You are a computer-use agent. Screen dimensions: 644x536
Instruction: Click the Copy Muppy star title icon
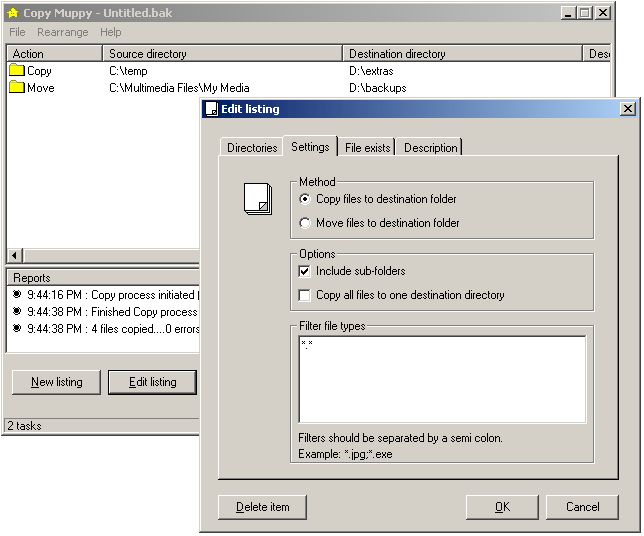pos(13,13)
